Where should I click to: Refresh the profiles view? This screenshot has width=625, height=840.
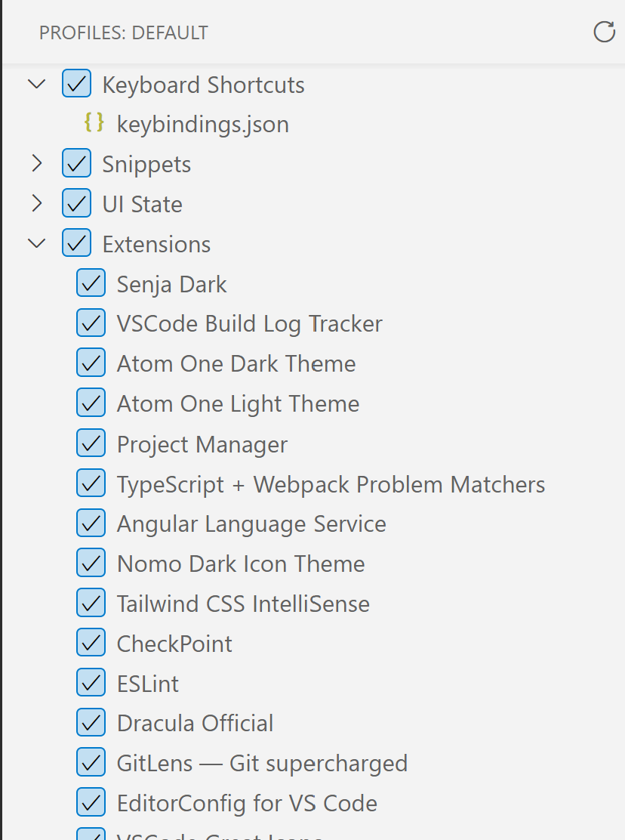point(604,32)
